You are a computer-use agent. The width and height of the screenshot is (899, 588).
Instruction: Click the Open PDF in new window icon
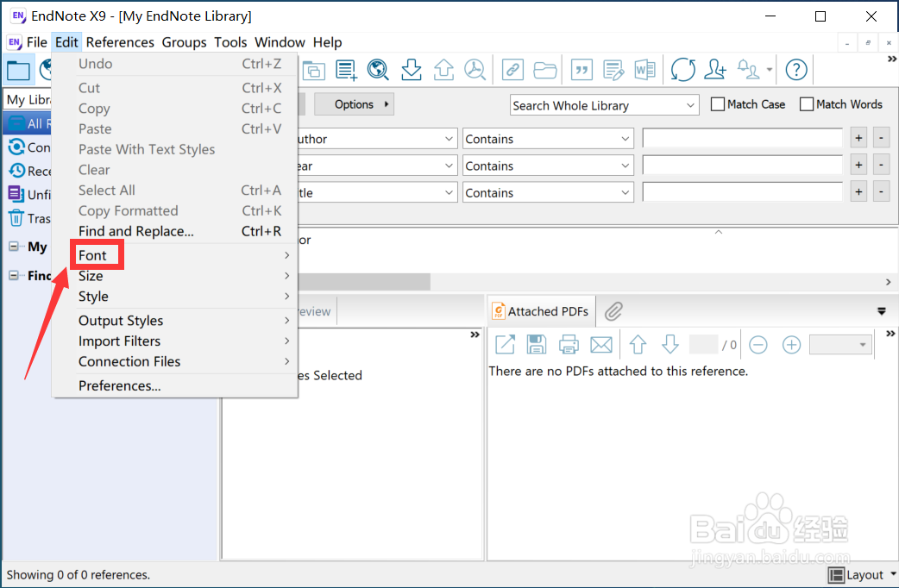(x=505, y=344)
